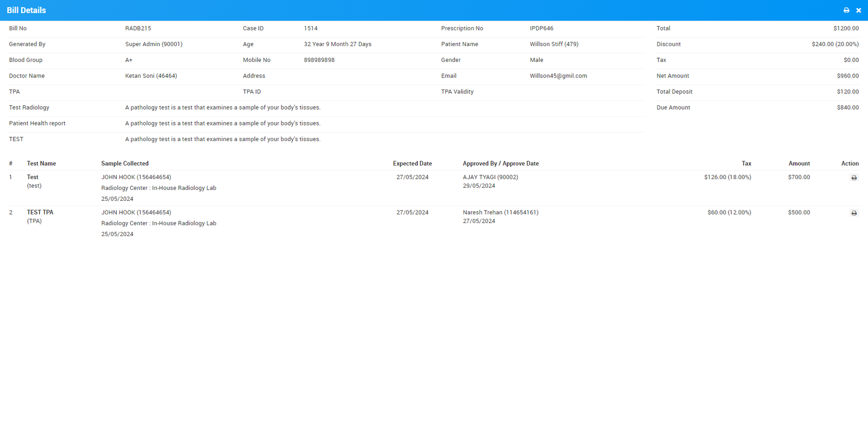
Task: Click the Tax column header
Action: point(746,163)
